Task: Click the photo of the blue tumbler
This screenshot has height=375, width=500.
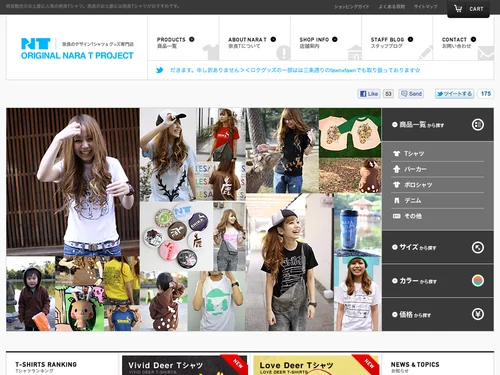Action: 357,225
